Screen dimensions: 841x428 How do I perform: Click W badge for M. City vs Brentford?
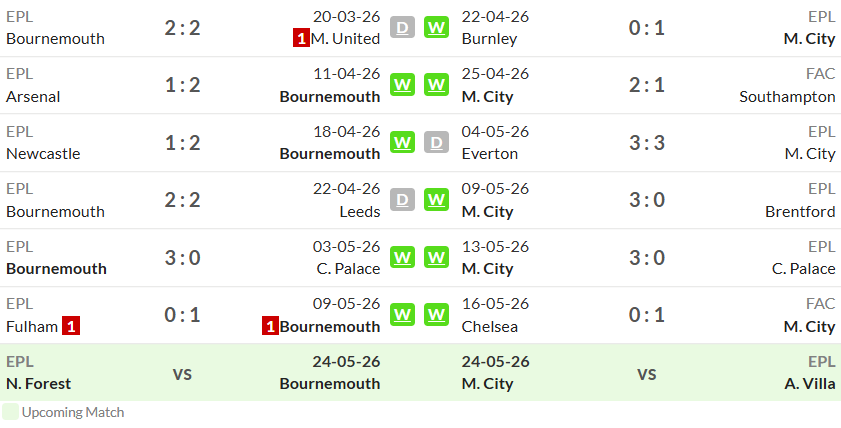437,200
